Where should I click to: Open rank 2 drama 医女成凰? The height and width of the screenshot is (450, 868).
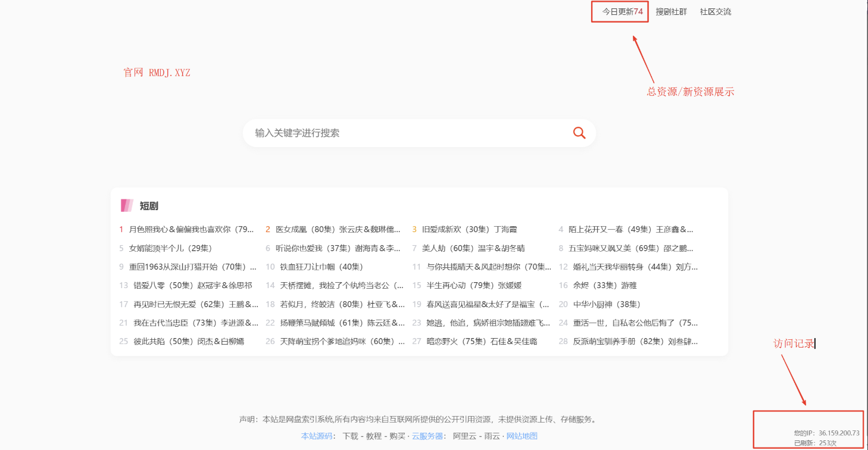click(x=338, y=229)
